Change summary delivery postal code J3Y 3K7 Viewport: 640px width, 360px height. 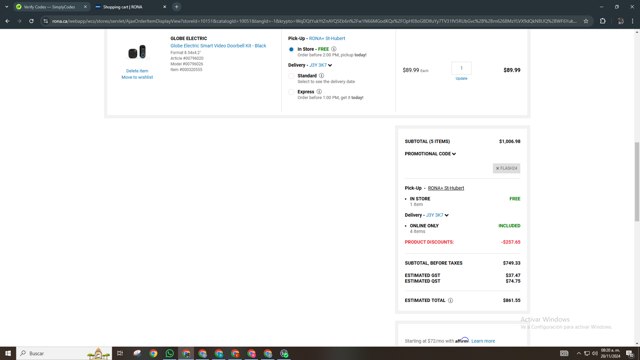point(437,215)
